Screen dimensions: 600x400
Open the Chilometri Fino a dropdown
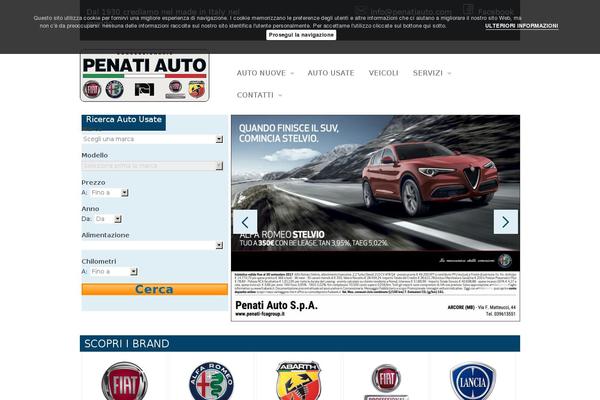pyautogui.click(x=114, y=271)
